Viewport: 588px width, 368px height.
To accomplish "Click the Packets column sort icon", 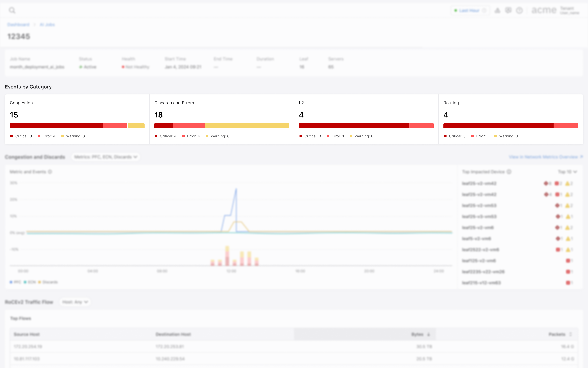I will click(x=571, y=334).
